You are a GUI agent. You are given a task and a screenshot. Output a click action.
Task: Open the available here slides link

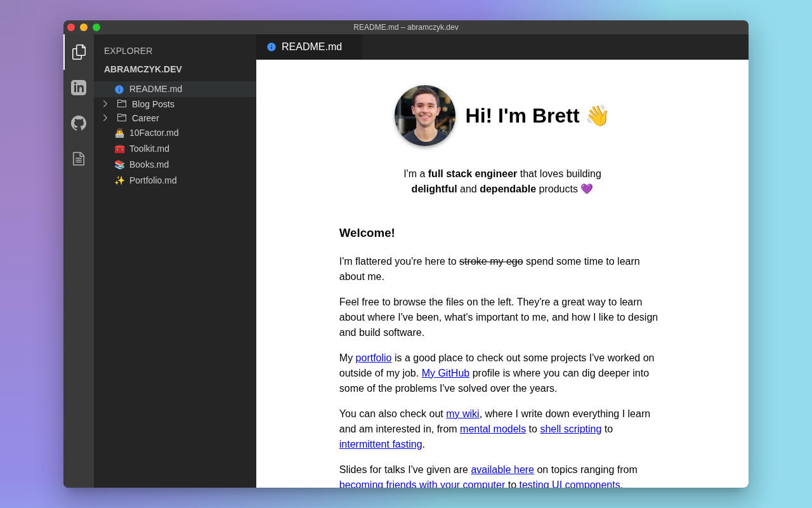tap(502, 469)
